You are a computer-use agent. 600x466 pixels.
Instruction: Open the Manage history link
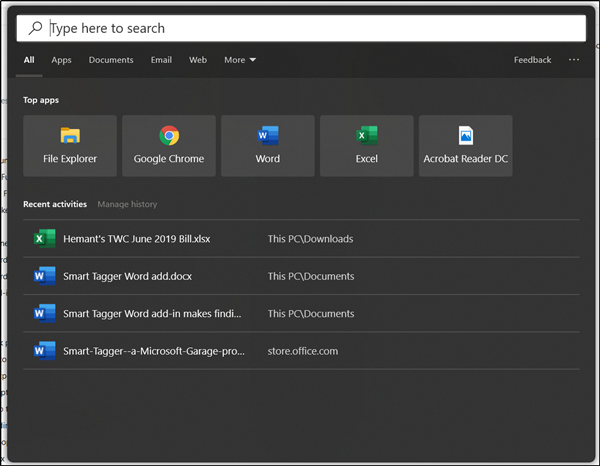(127, 204)
